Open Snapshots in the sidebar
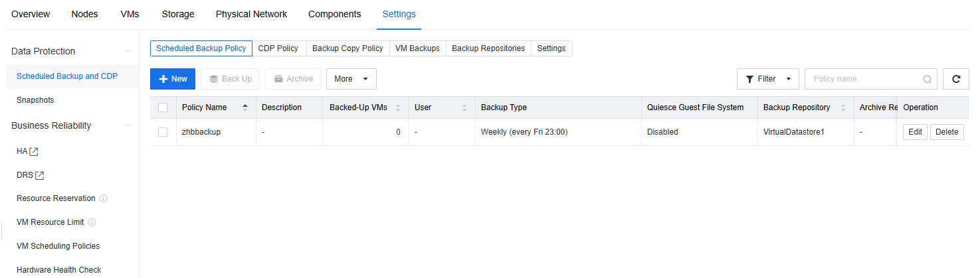The height and width of the screenshot is (278, 980). tap(35, 100)
